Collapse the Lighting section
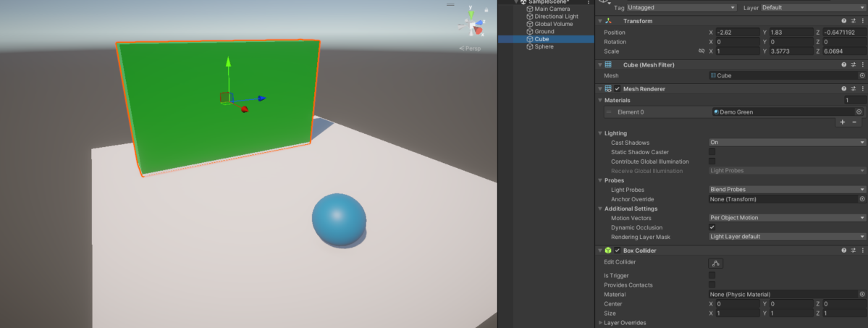Screen dimensions: 868x328 (600, 133)
